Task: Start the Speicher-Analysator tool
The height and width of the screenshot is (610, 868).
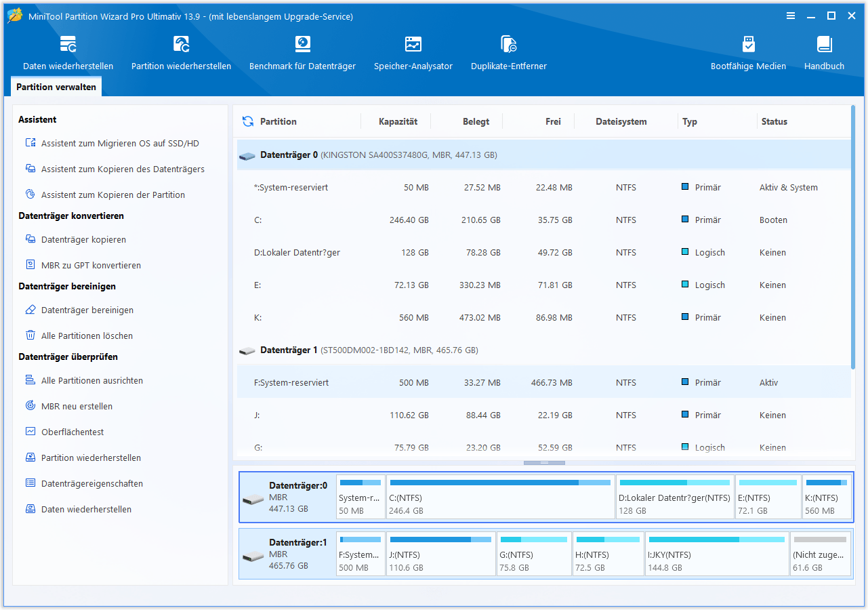Action: [413, 53]
